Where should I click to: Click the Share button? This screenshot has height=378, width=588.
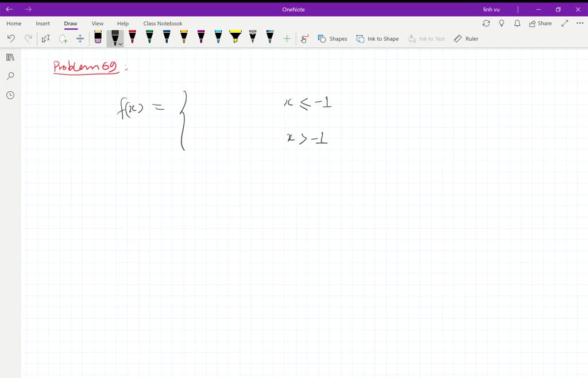point(539,23)
